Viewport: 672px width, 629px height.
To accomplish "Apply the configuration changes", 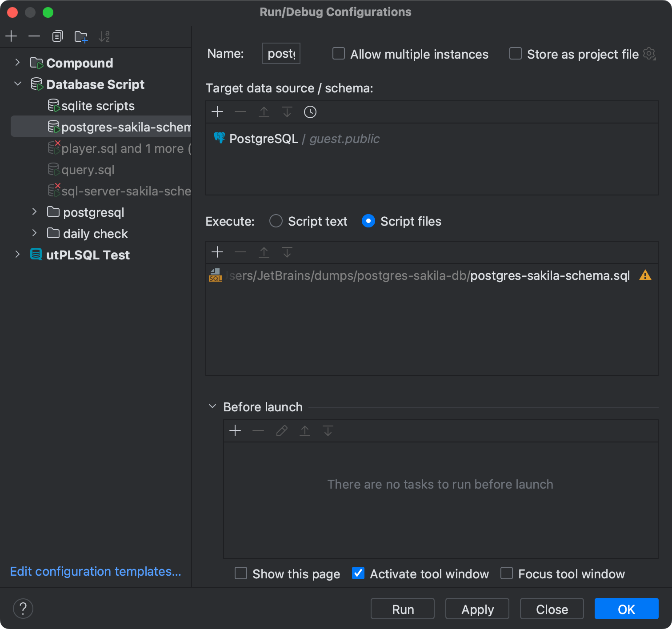I will (x=477, y=609).
